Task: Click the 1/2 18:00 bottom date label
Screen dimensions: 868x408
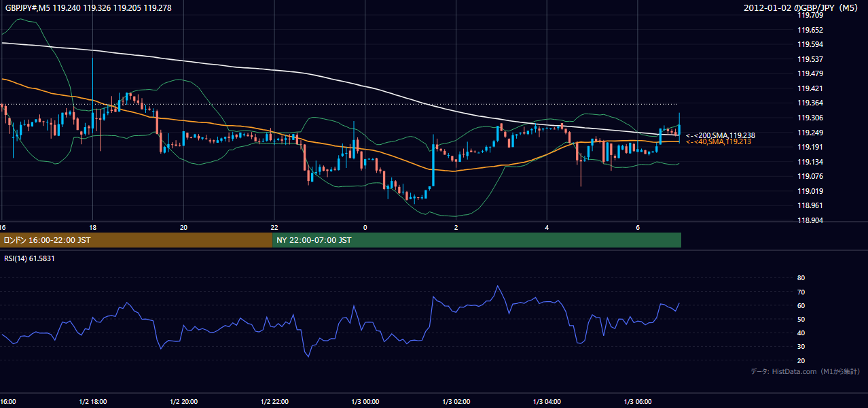Action: 93,401
